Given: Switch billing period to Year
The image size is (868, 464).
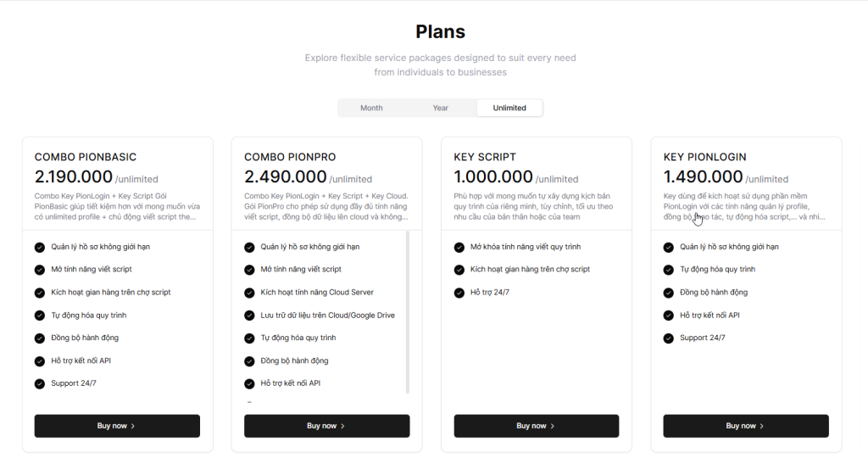Looking at the screenshot, I should (441, 108).
